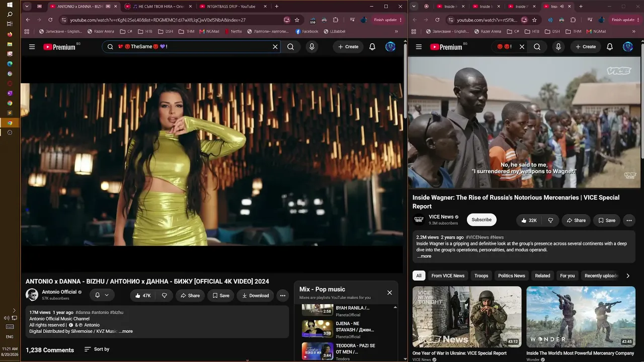The image size is (644, 362).
Task: Show more bookmarks chevron in left window
Action: (396, 31)
